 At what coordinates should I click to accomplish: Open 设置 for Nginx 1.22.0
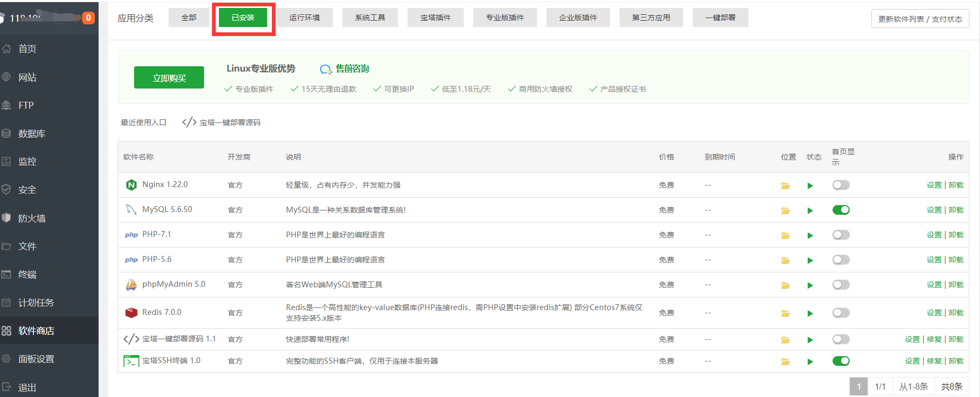pos(934,185)
